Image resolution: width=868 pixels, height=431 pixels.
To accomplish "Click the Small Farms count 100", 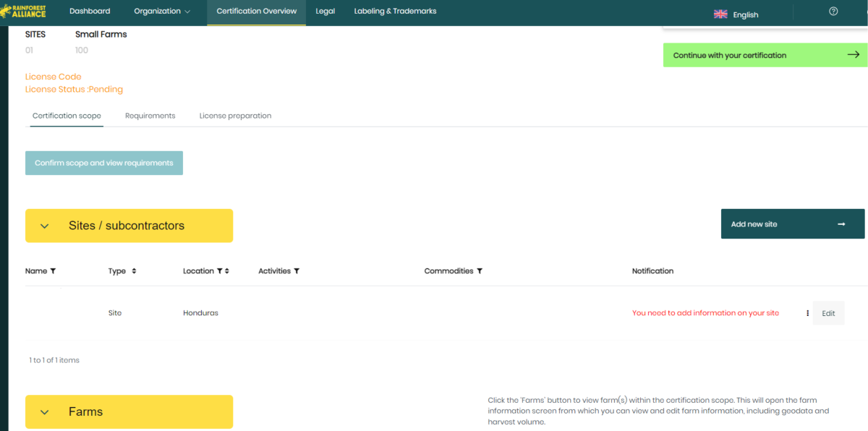I will (82, 51).
